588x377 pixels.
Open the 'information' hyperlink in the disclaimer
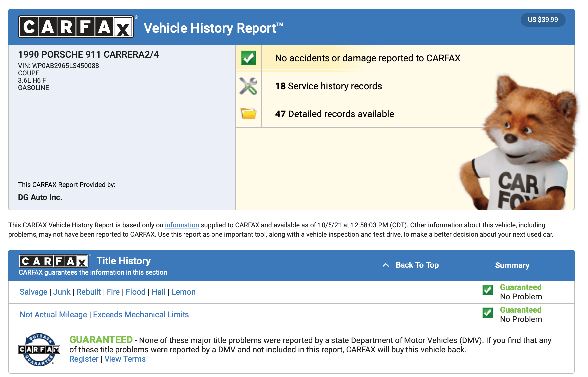[182, 225]
